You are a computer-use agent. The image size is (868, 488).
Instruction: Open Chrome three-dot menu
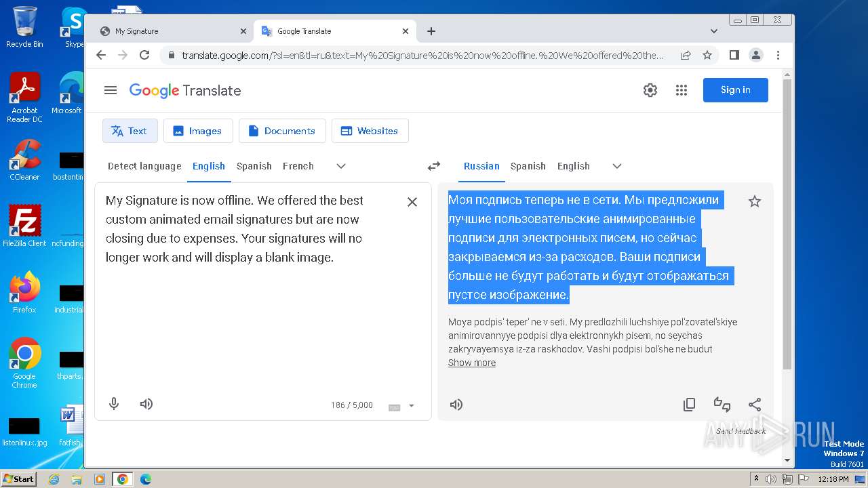pos(778,55)
